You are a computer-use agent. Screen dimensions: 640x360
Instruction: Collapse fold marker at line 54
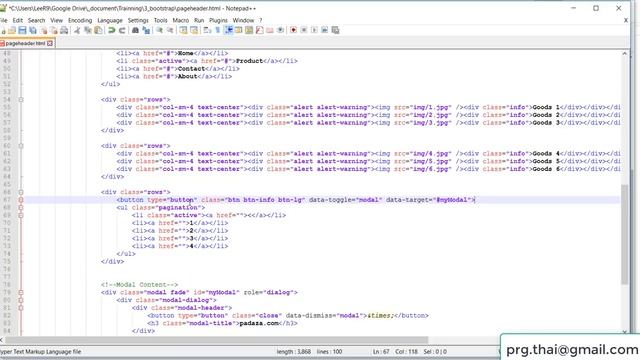21,100
